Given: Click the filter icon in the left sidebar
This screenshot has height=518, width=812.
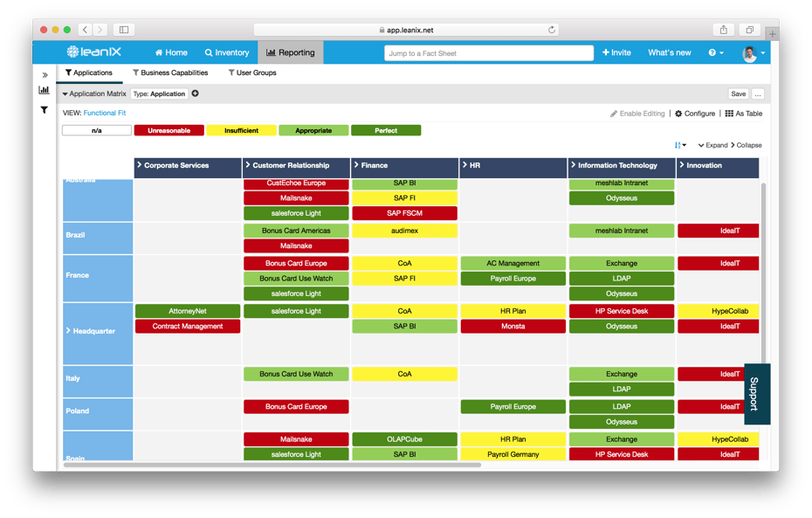Looking at the screenshot, I should 45,110.
